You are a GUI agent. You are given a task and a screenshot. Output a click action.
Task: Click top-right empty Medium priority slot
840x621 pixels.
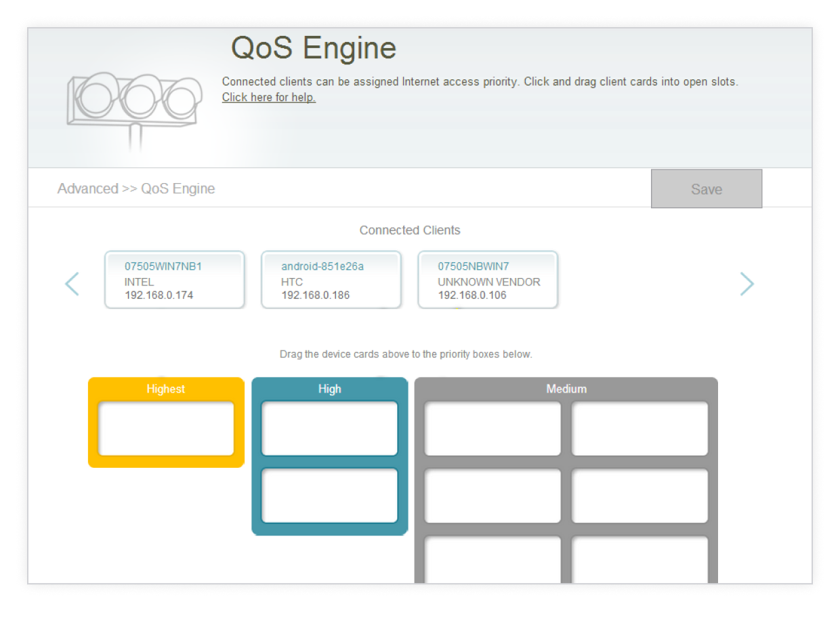point(639,428)
